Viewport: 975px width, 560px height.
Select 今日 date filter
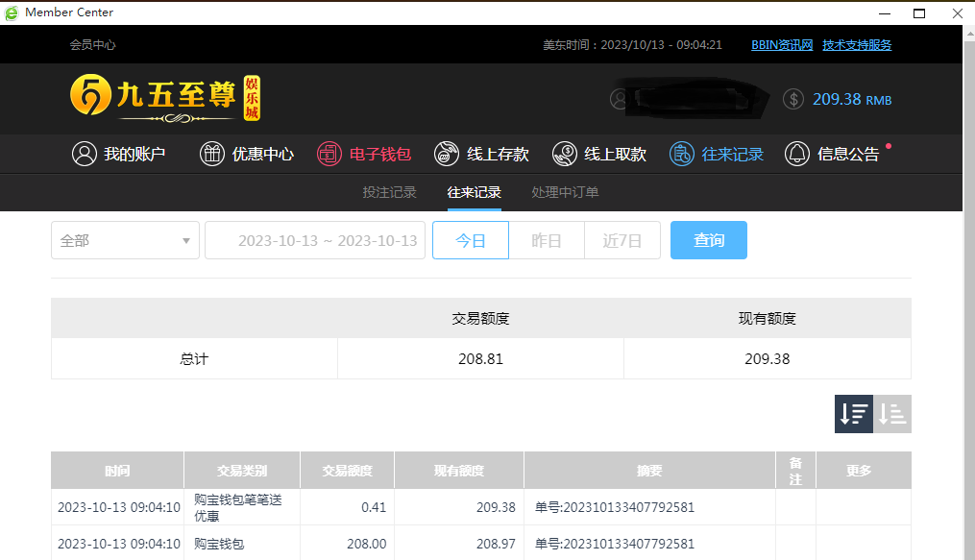(471, 240)
